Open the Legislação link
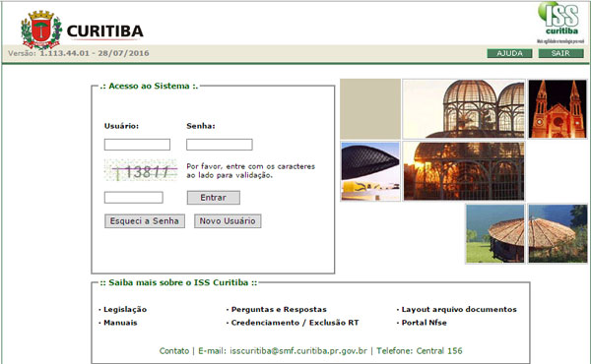Screen dimensions: 591x364 click(x=125, y=310)
